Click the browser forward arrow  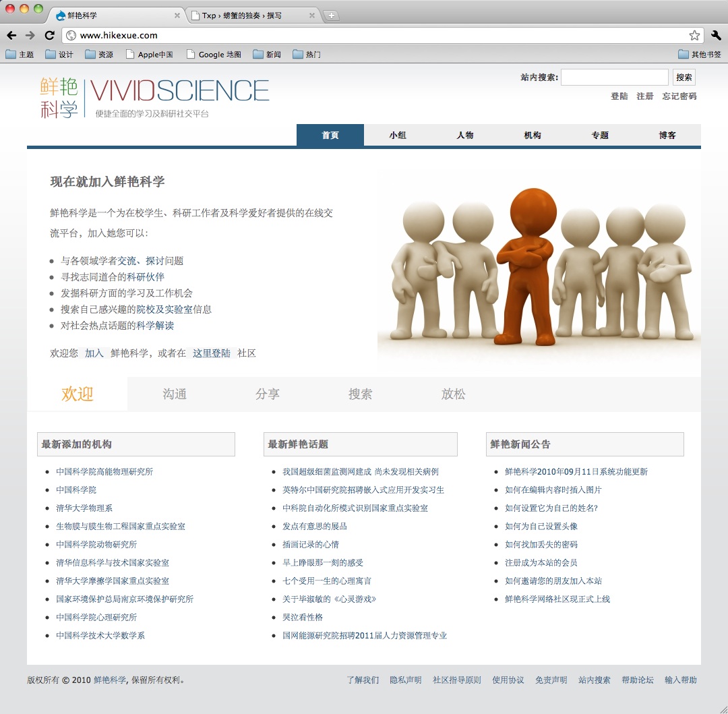(x=30, y=36)
